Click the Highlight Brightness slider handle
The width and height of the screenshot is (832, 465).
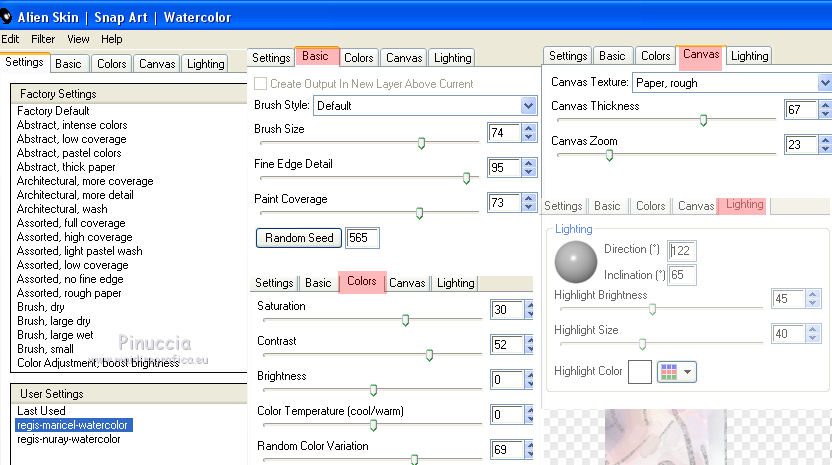(652, 309)
